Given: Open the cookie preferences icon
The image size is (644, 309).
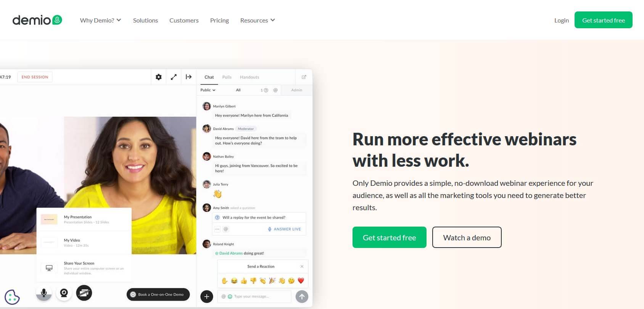Looking at the screenshot, I should point(12,297).
